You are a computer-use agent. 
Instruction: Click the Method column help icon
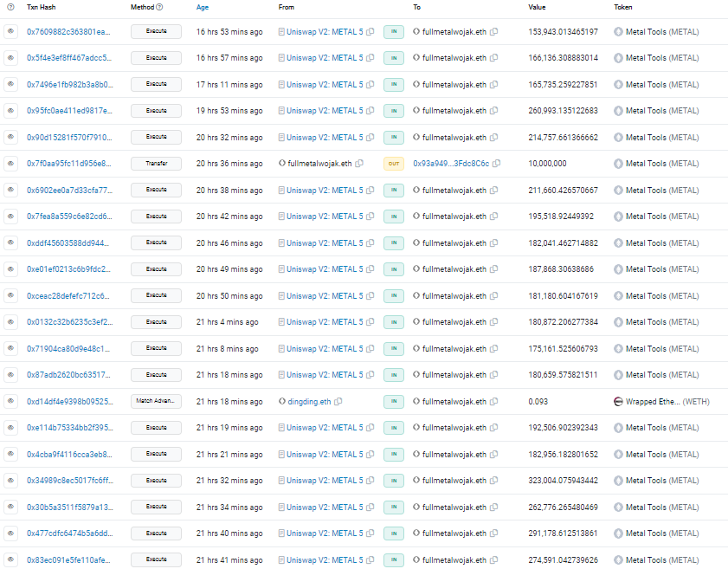point(159,7)
